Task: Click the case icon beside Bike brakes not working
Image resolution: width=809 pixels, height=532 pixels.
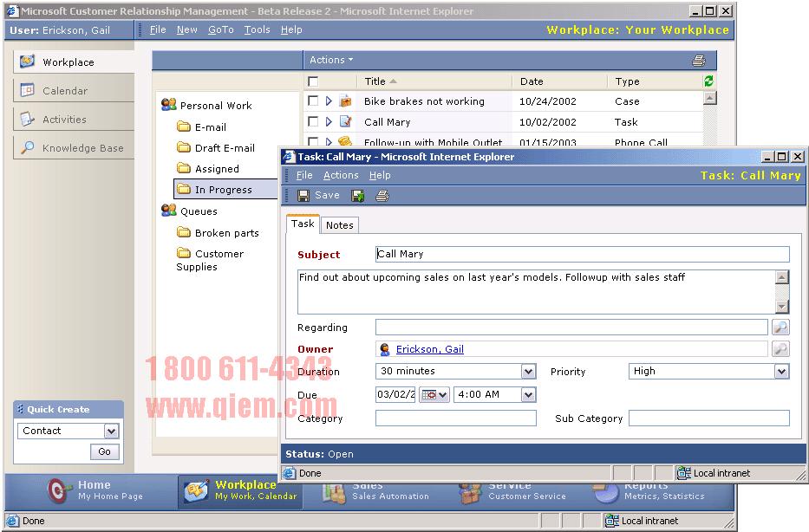Action: click(x=345, y=101)
